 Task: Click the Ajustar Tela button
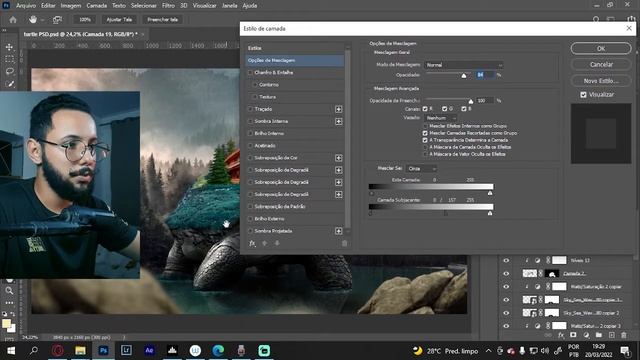pos(119,20)
